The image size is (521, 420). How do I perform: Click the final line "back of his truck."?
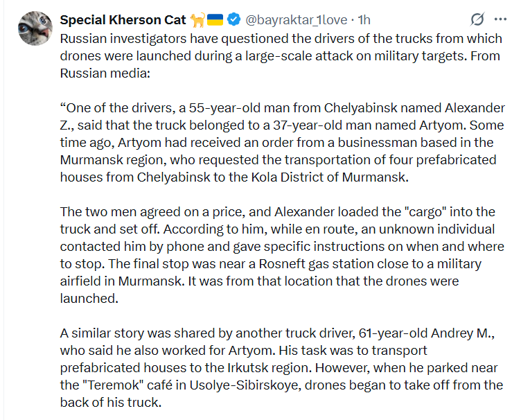[x=111, y=403]
